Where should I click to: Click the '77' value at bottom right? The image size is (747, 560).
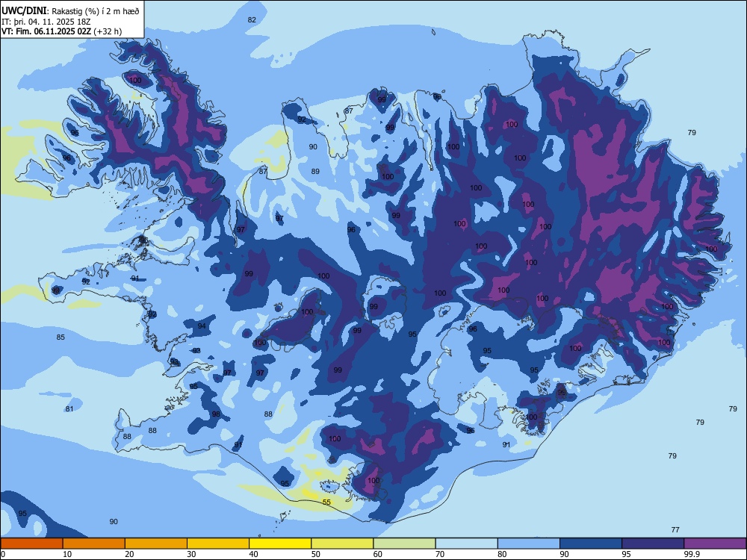coord(675,529)
